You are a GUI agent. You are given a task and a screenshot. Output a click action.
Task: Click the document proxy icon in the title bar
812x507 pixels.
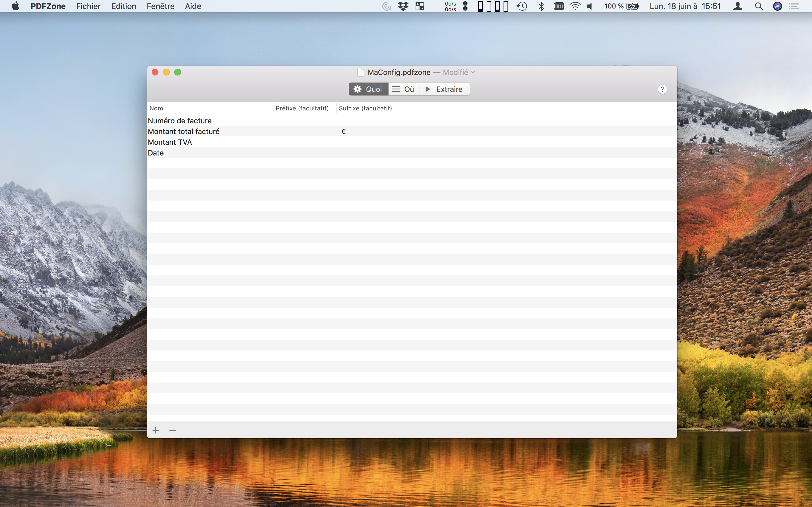(361, 72)
